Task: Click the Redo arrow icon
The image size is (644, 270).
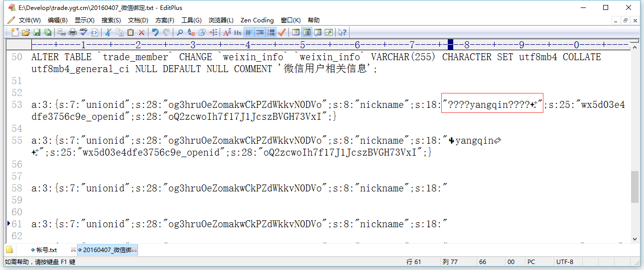Action: tap(166, 32)
